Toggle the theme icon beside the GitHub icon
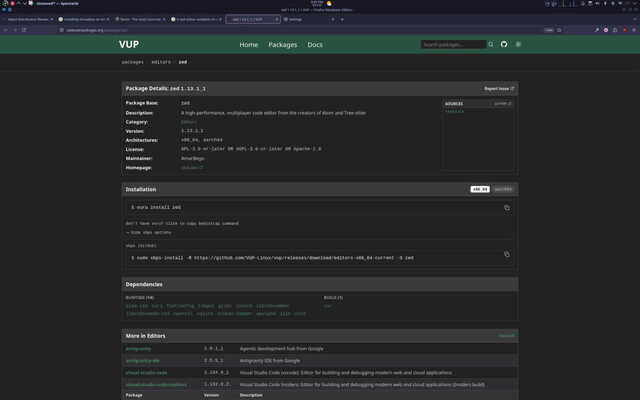The width and height of the screenshot is (640, 400). click(x=518, y=44)
